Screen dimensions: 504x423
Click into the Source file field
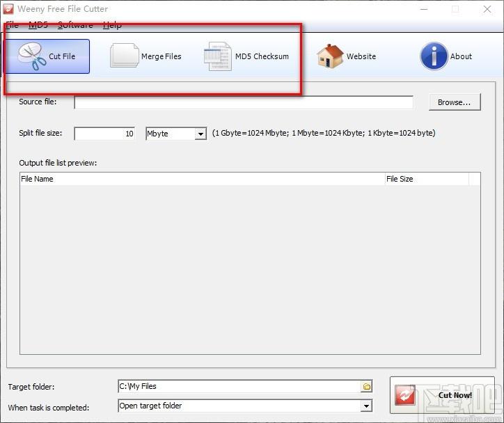244,102
